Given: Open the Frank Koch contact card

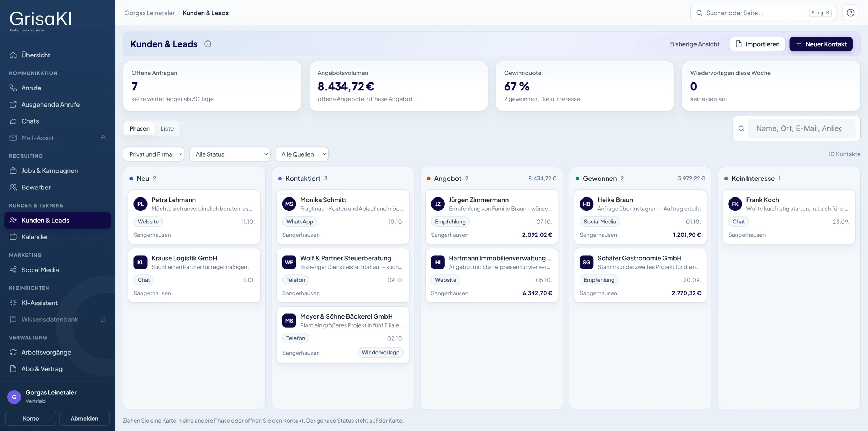Looking at the screenshot, I should tap(789, 217).
